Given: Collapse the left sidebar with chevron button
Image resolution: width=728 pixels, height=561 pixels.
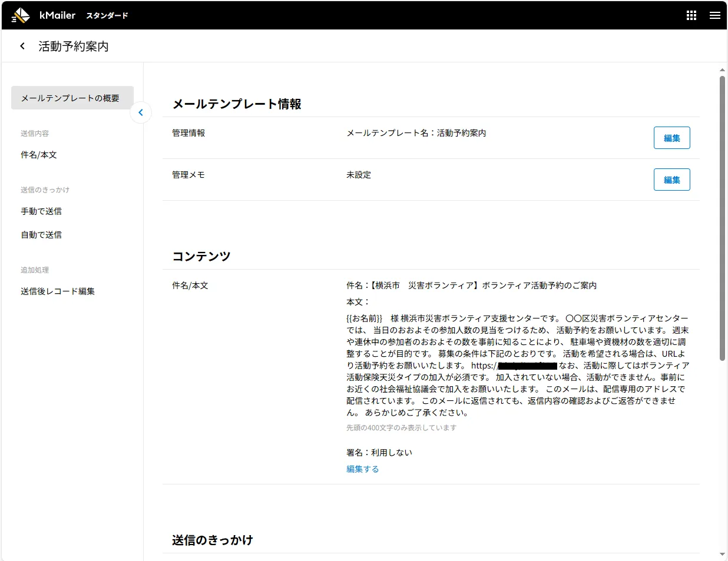Looking at the screenshot, I should [x=141, y=112].
